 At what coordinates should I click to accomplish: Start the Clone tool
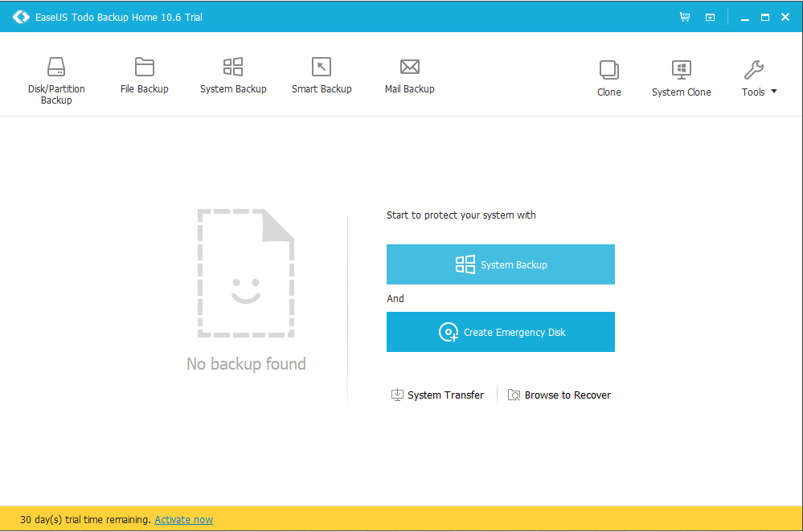(x=609, y=78)
